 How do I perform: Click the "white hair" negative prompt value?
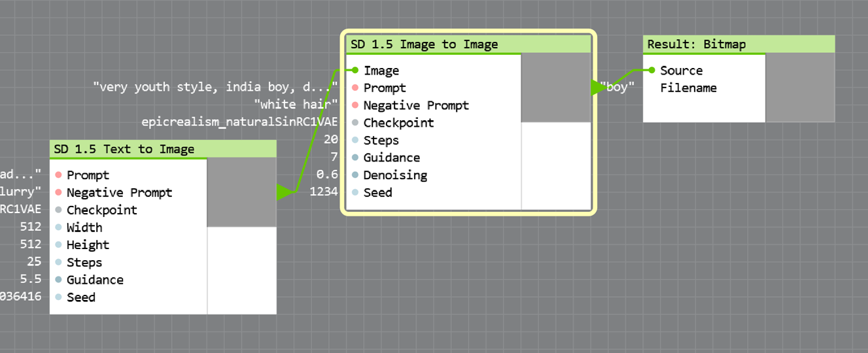296,105
